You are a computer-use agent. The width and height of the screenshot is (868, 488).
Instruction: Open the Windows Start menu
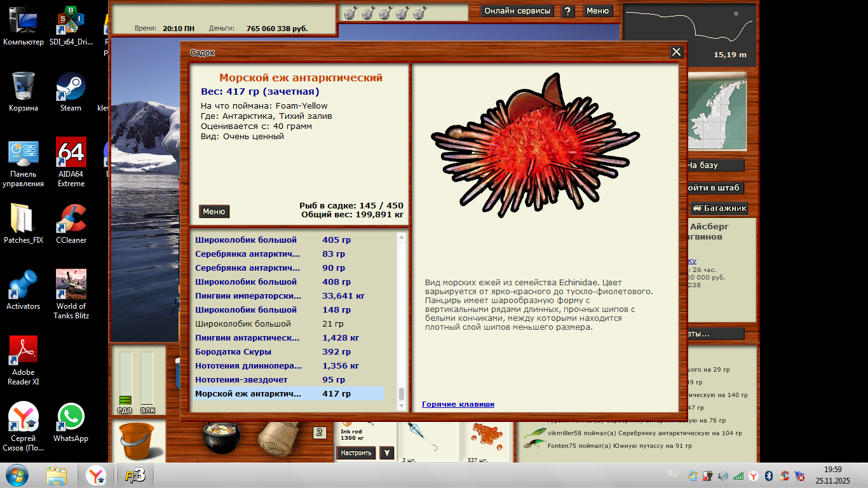(17, 475)
